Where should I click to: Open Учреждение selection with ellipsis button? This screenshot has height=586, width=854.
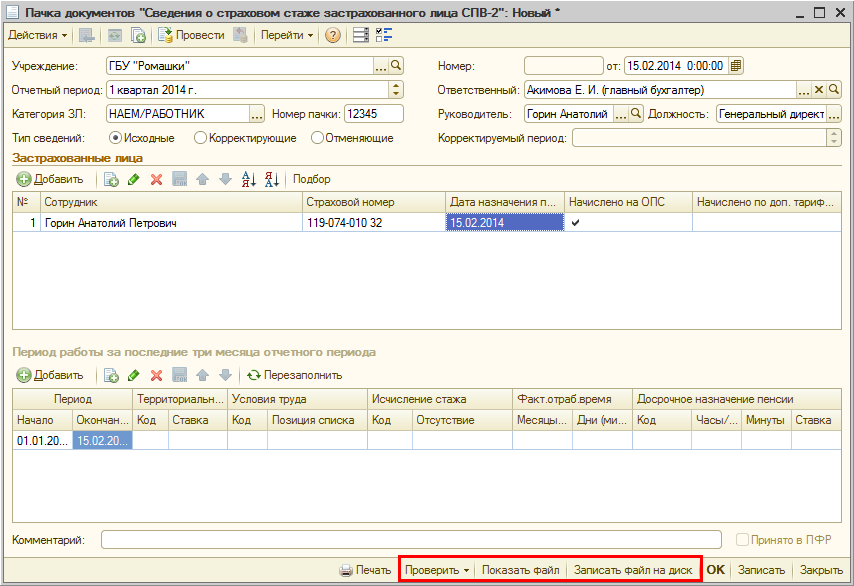pyautogui.click(x=380, y=66)
